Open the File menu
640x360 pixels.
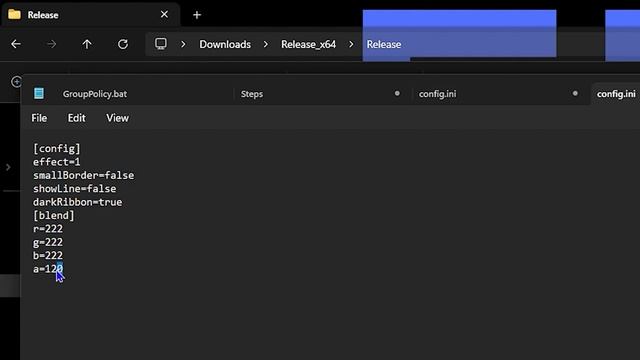point(39,118)
